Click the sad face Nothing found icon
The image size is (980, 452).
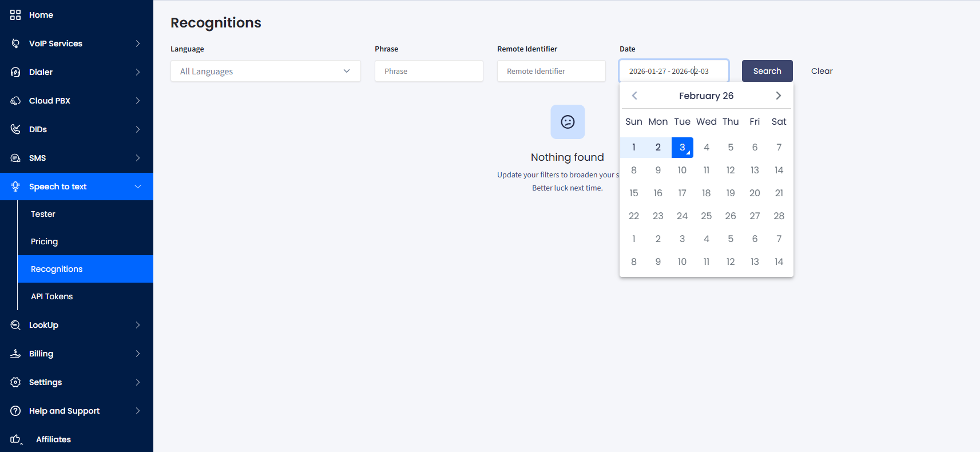568,122
